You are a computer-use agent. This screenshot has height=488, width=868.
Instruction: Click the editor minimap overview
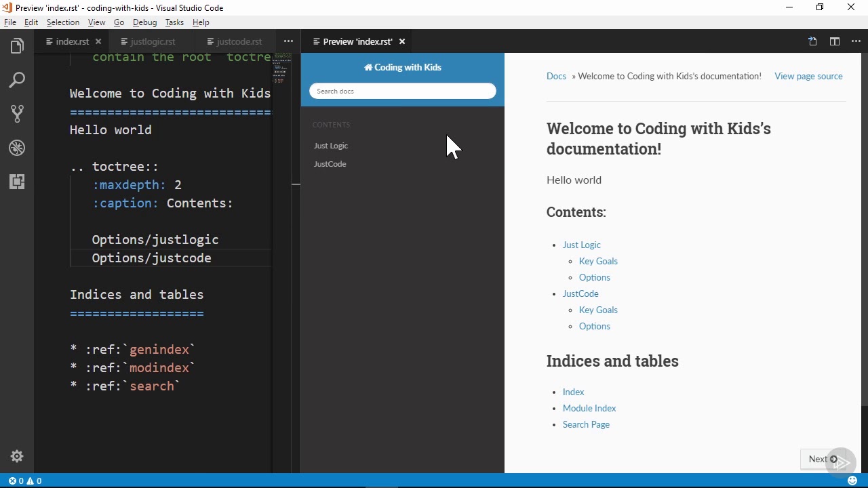click(282, 68)
